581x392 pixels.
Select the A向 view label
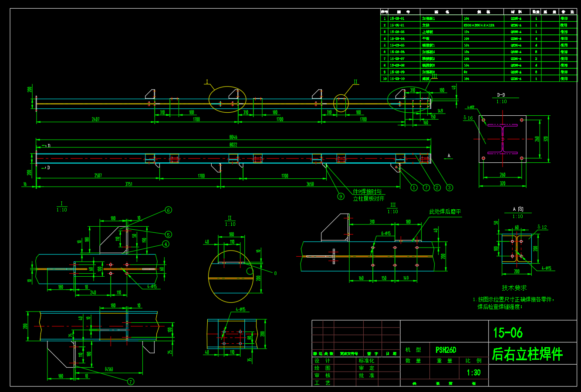(518, 209)
